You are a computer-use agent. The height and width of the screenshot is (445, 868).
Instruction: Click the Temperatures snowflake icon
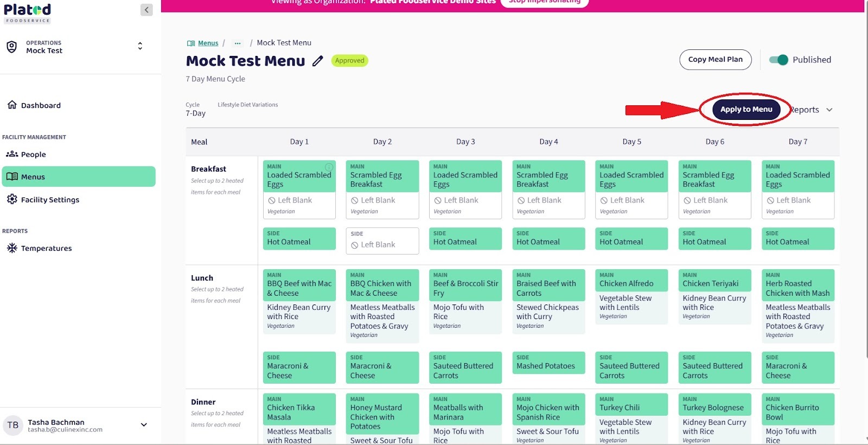click(12, 248)
